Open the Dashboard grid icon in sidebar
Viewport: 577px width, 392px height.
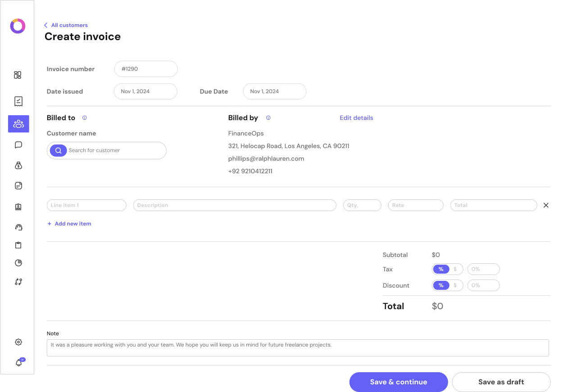click(18, 75)
